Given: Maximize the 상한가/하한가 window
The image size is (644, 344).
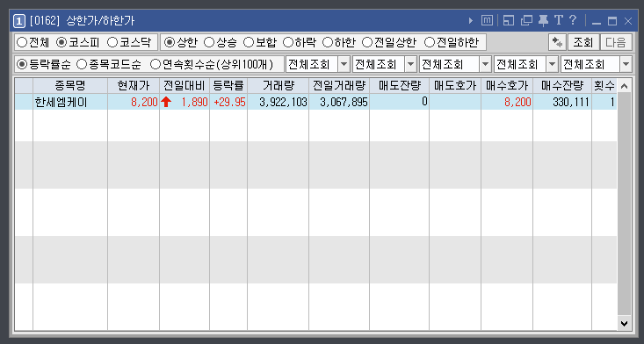Looking at the screenshot, I should pyautogui.click(x=612, y=21).
